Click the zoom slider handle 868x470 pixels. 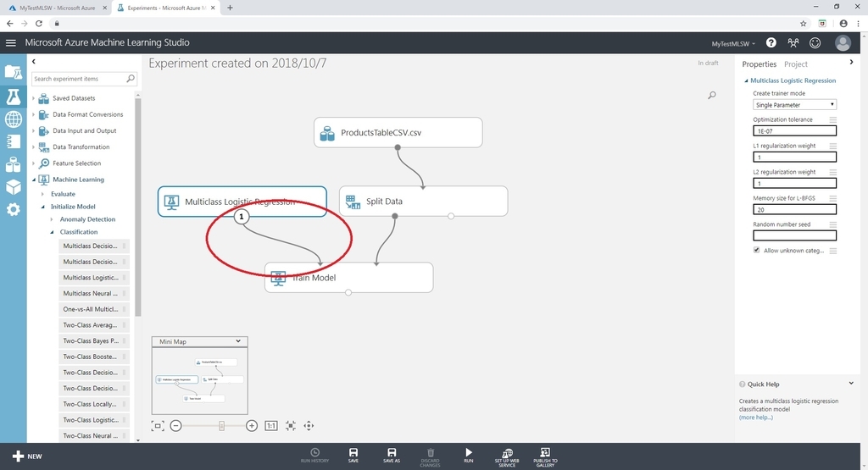click(x=221, y=426)
